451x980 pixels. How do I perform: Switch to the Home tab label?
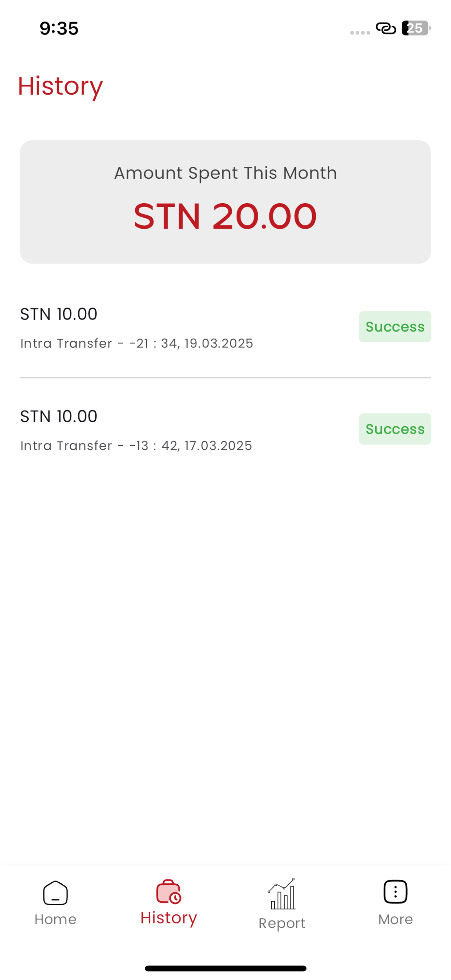[x=55, y=919]
